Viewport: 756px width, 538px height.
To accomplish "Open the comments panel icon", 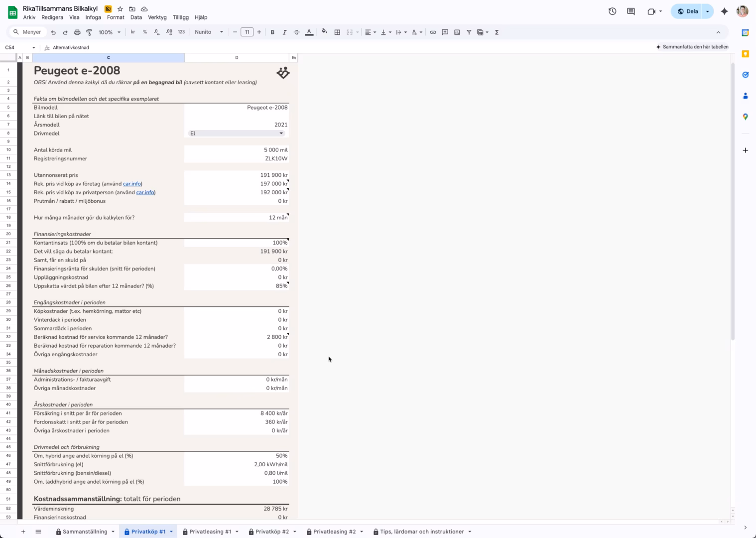I will [631, 11].
